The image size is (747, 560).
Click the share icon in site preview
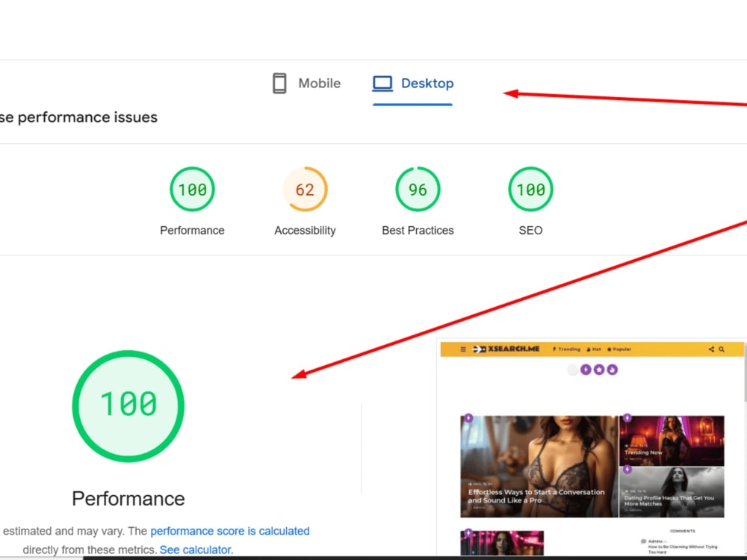(x=711, y=349)
